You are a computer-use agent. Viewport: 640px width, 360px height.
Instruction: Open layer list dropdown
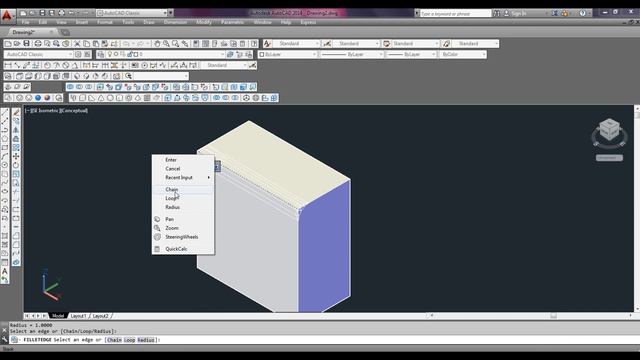coord(166,54)
